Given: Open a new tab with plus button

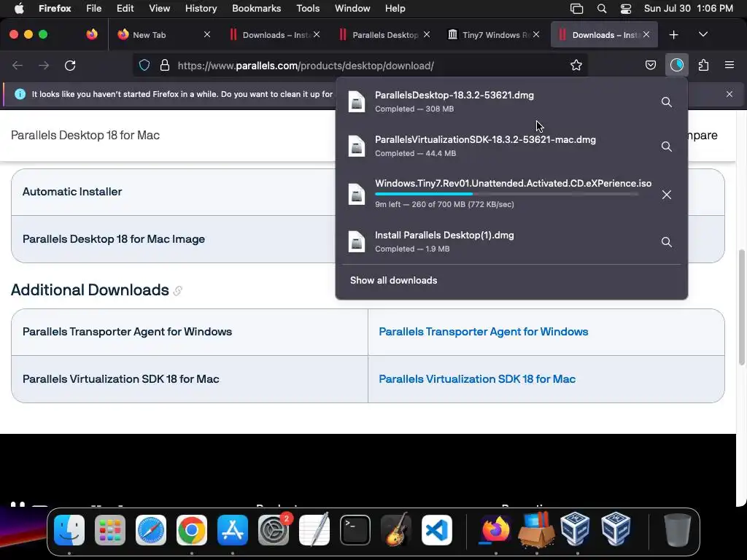Looking at the screenshot, I should pyautogui.click(x=673, y=35).
